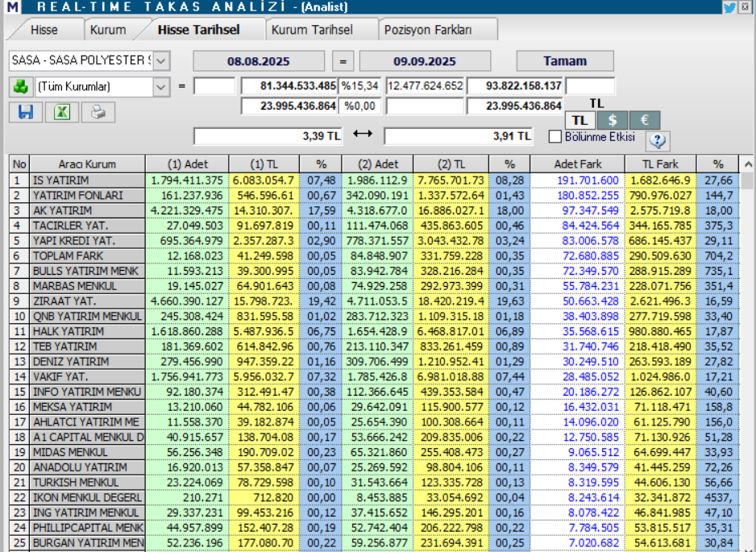Click the end date 09.09.2025 button
Viewport: 756px width, 552px height.
click(x=425, y=62)
